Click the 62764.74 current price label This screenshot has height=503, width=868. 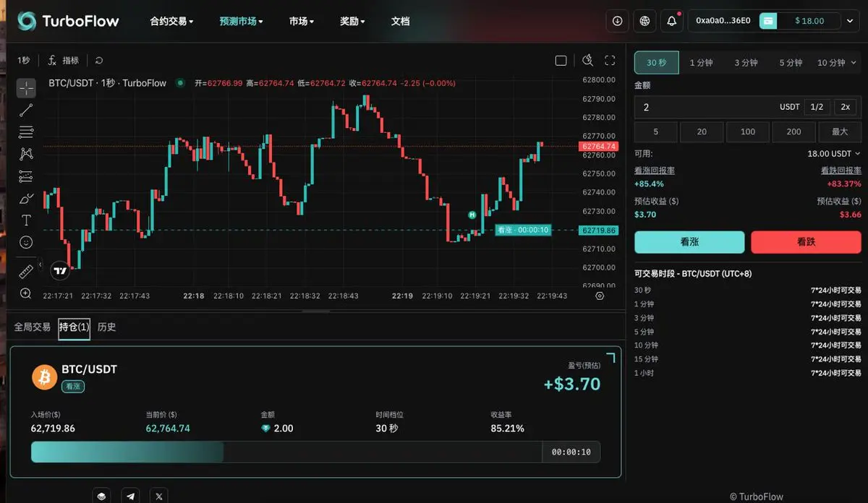598,146
